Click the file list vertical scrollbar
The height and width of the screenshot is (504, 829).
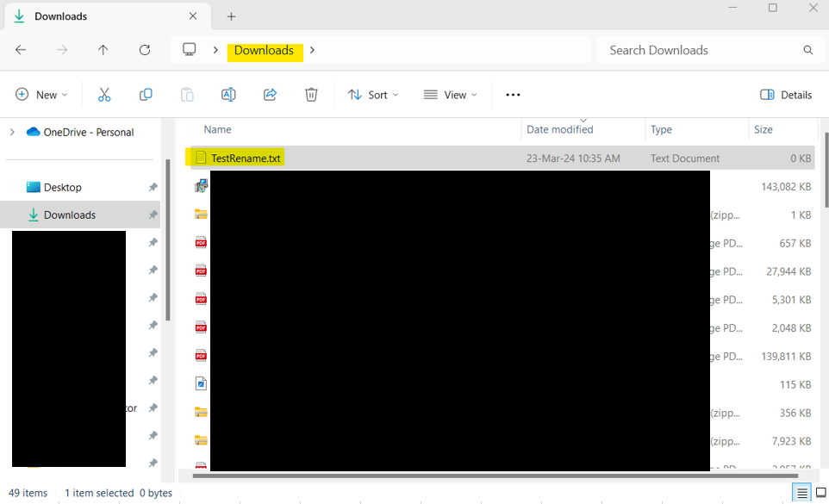click(826, 170)
